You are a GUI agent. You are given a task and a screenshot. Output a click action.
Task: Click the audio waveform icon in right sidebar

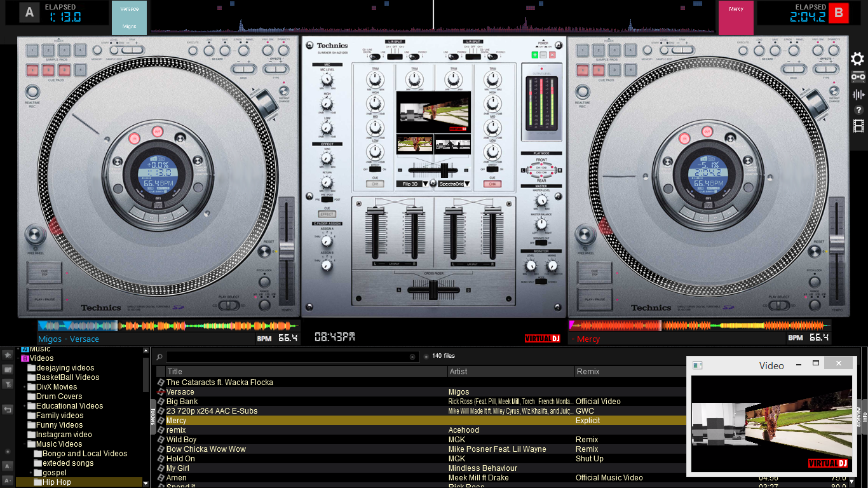[858, 95]
